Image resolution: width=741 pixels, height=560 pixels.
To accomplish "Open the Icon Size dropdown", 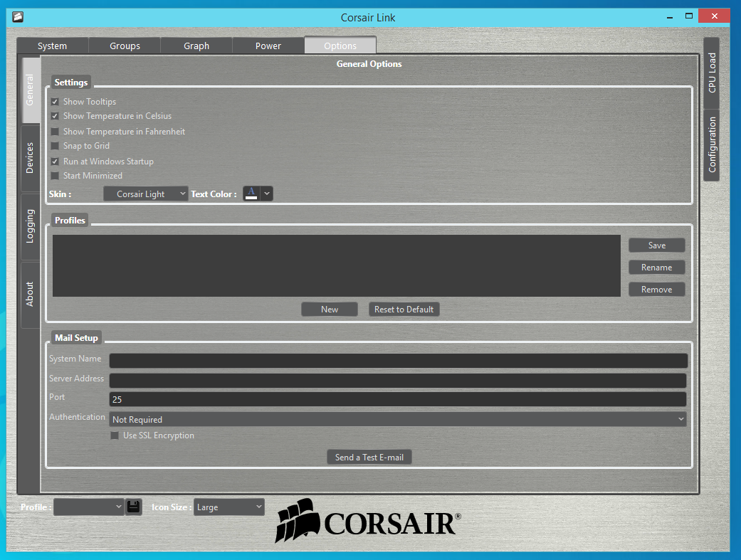I will [x=228, y=507].
